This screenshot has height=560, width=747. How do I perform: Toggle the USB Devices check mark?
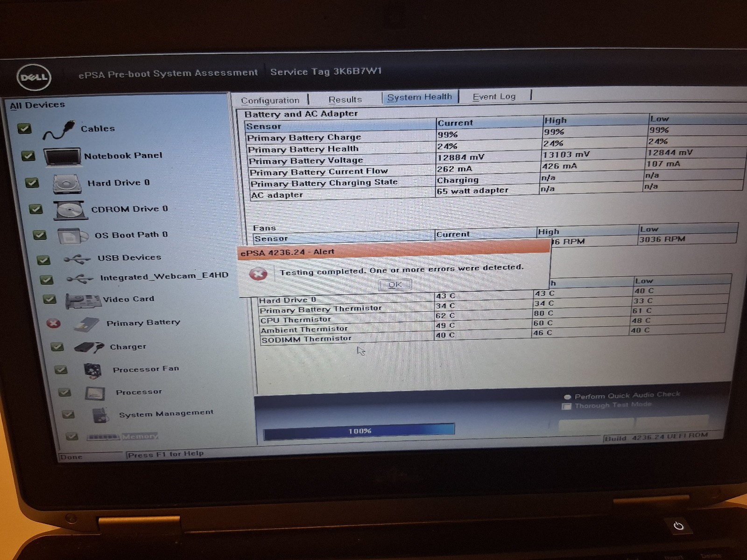(43, 260)
